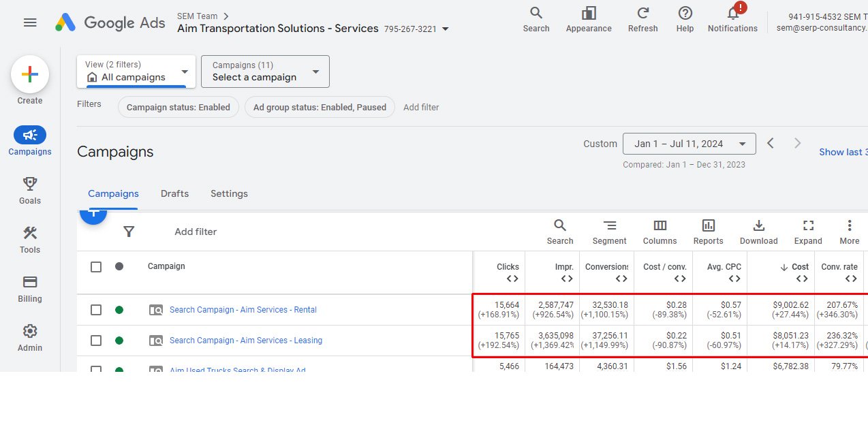Open Search Campaign - Aim Services - Rental
This screenshot has width=868, height=442.
point(243,310)
